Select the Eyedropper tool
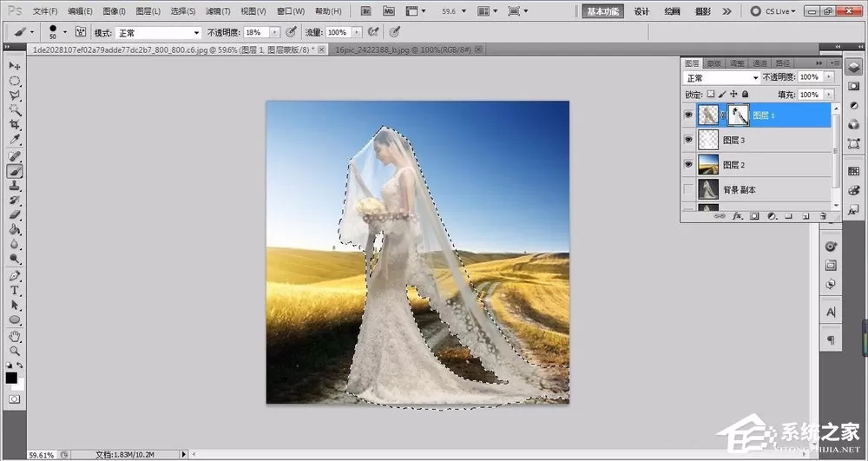Screen dimensions: 868x461 [15, 140]
